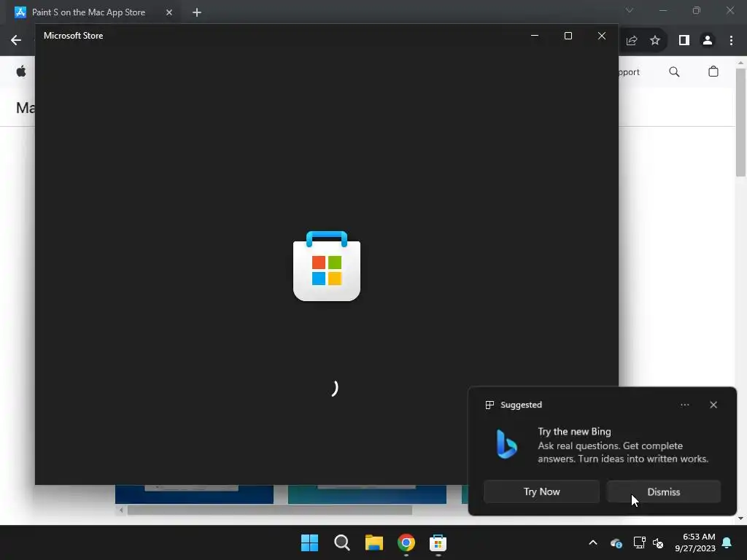Select the Paint S on the Mac App Store tab
747x560 pixels.
click(88, 12)
